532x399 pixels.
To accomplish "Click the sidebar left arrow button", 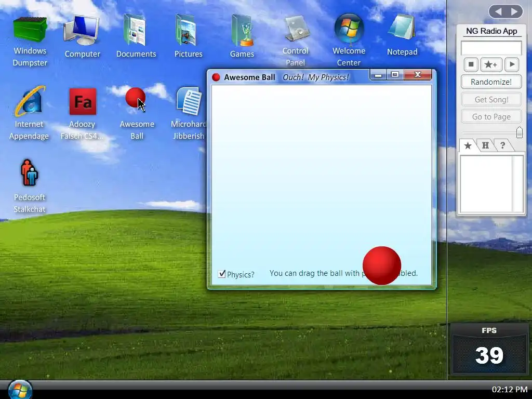I will (498, 12).
